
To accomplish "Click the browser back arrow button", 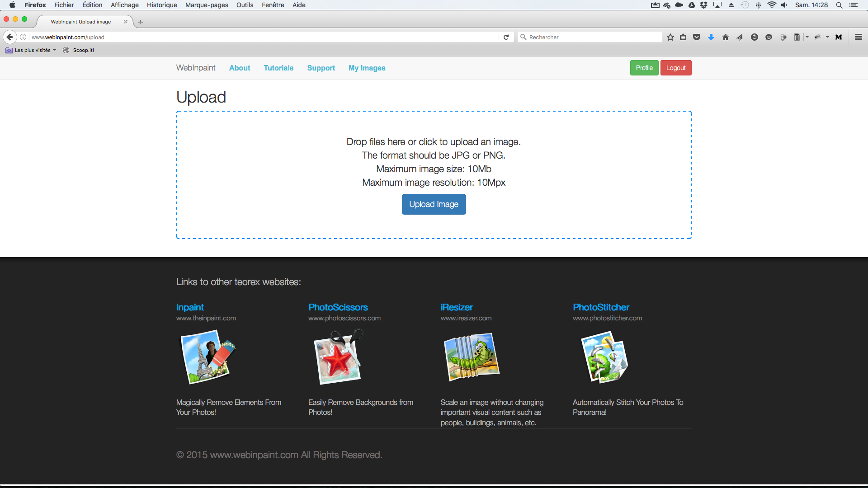I will coord(9,37).
